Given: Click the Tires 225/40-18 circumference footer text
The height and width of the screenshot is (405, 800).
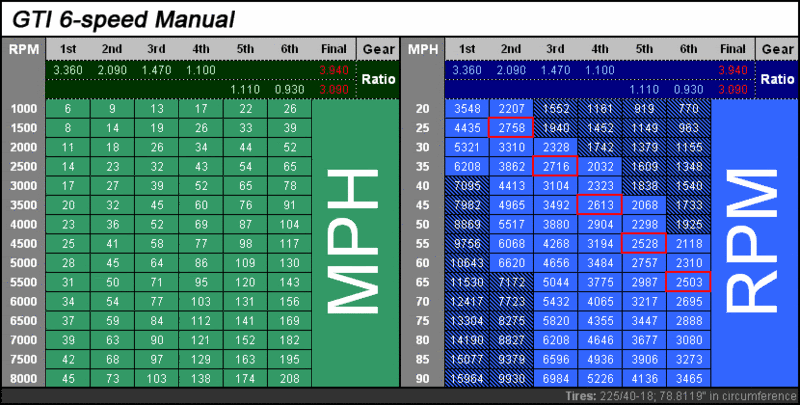Looking at the screenshot, I should click(680, 396).
